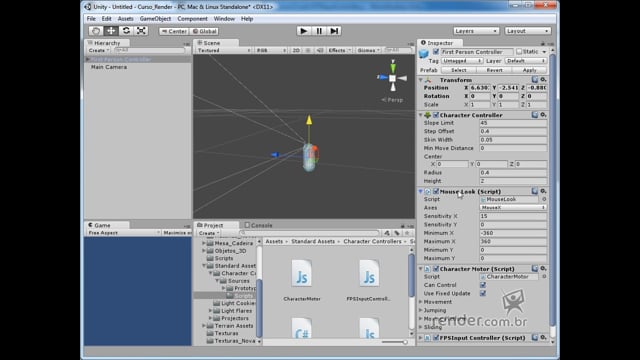Open Textured draw mode dropdown
The image size is (640, 360).
coord(224,50)
